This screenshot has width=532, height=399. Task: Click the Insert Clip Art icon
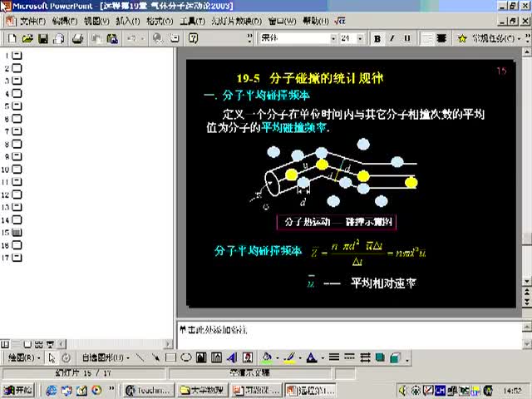point(248,357)
